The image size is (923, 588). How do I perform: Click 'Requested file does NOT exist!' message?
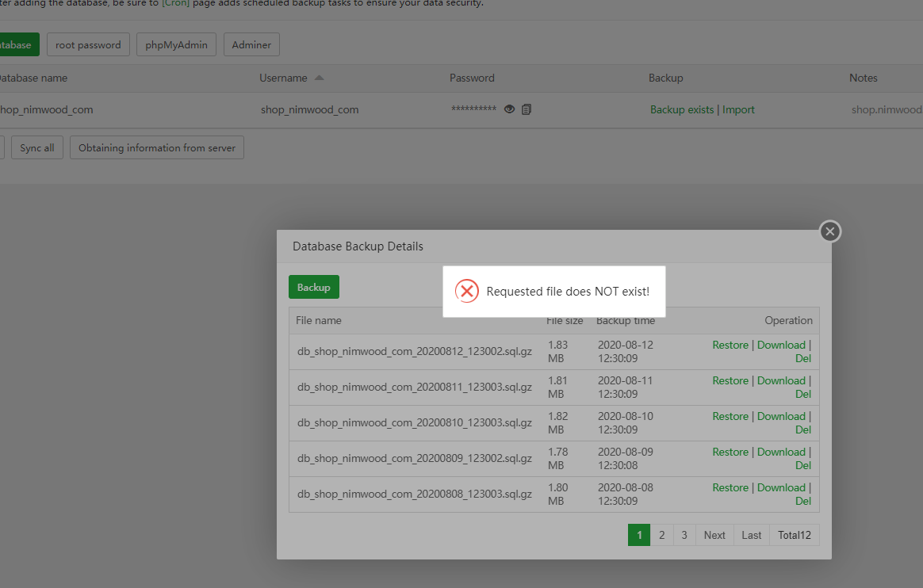click(x=568, y=292)
